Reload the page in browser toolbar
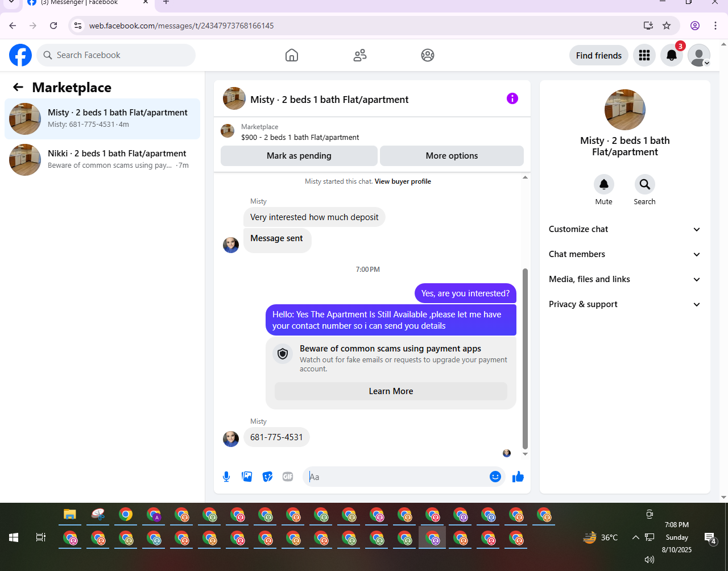Image resolution: width=728 pixels, height=571 pixels. pyautogui.click(x=53, y=26)
